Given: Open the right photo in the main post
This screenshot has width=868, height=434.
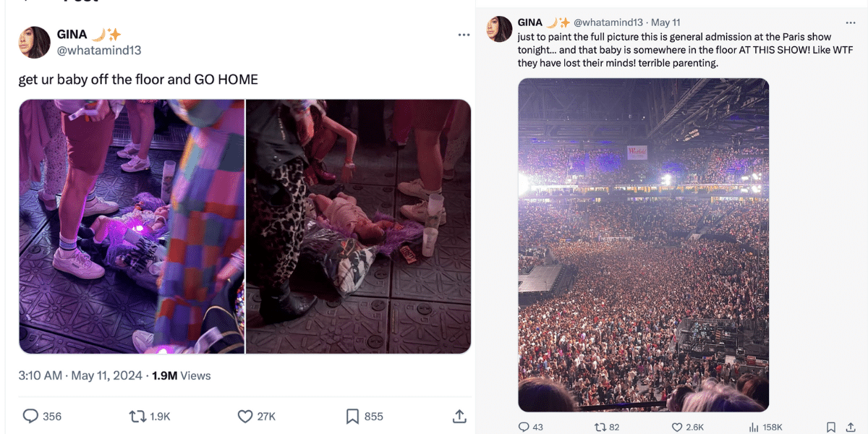Looking at the screenshot, I should click(359, 226).
